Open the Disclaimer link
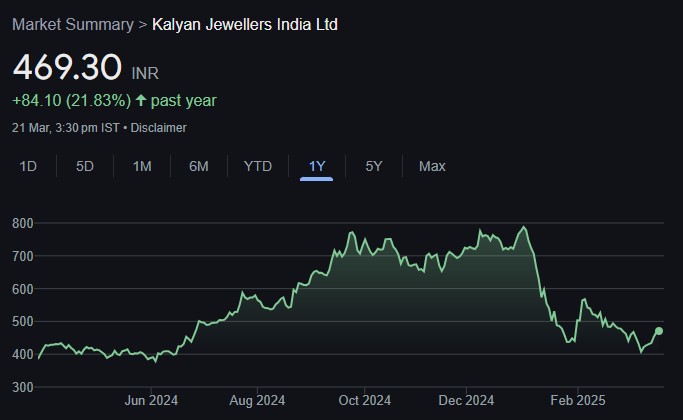683x420 pixels. 159,128
